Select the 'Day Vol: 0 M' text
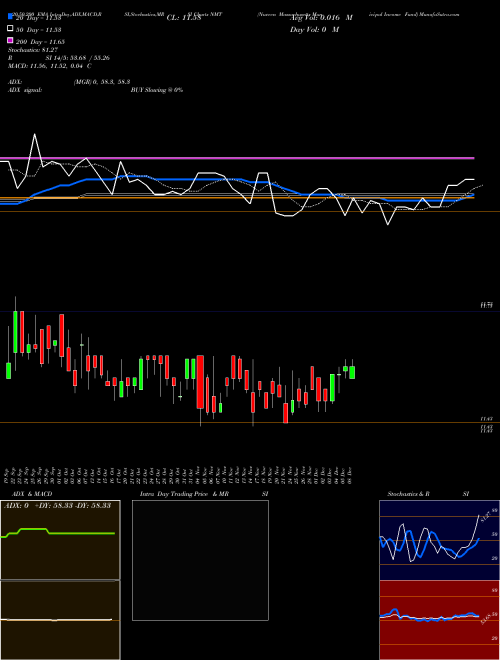Screen dimensions: 500x660 [314, 29]
